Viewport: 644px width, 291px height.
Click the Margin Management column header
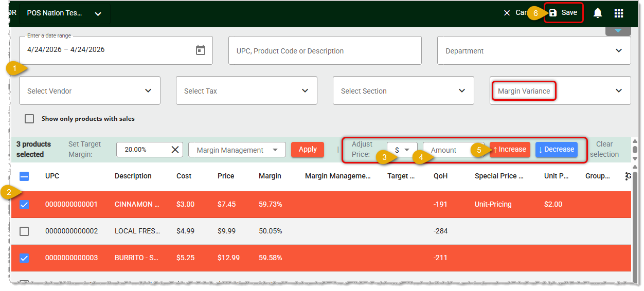(338, 176)
